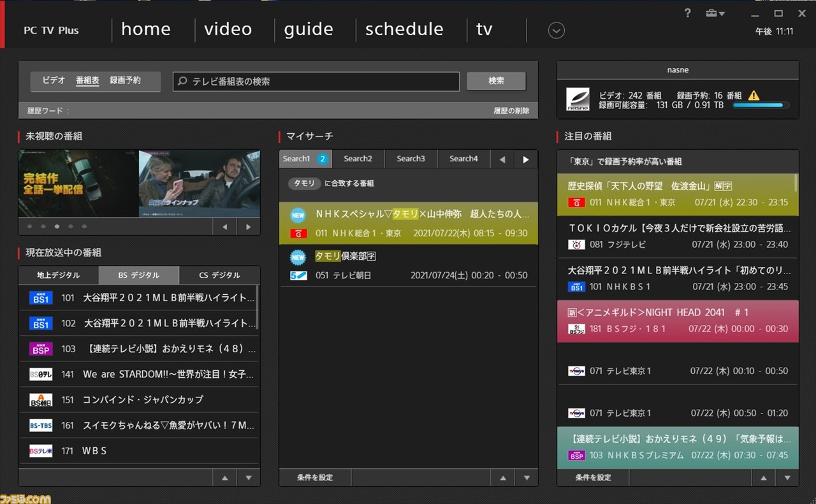
Task: Select 番組表 search scope
Action: 87,80
